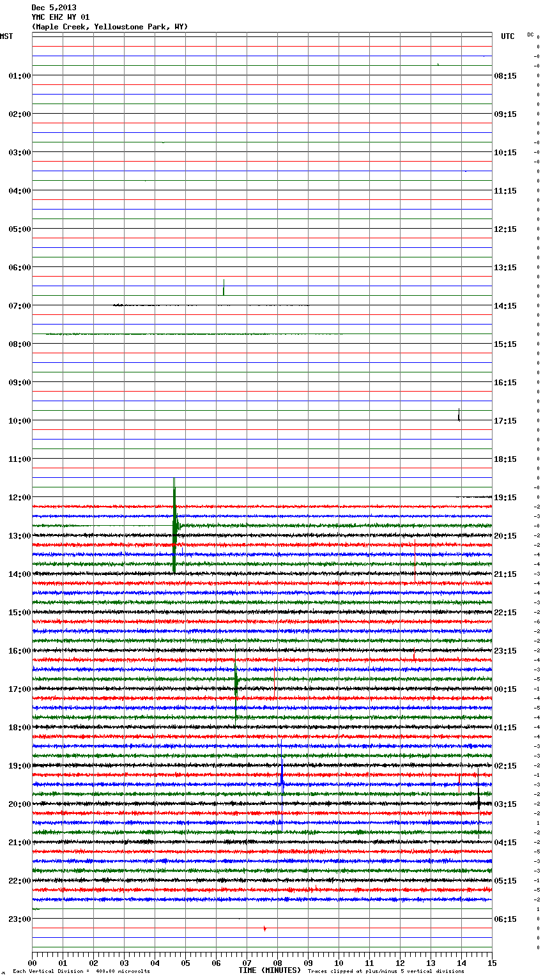The image size is (543, 980).
Task: Select the 06 minute tick label
Action: click(216, 963)
